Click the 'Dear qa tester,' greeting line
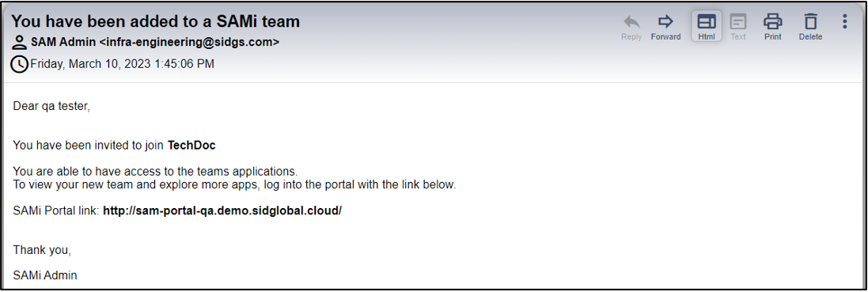This screenshot has height=292, width=868. (51, 107)
